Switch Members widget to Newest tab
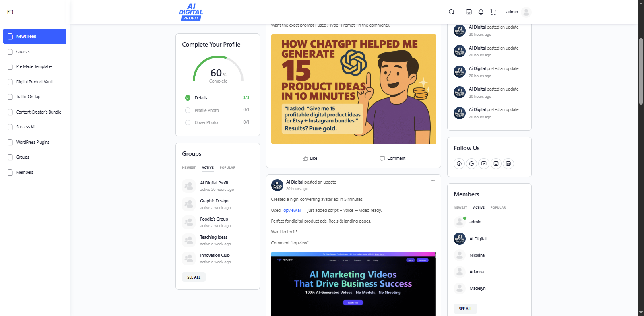Screen dimensions: 644x316 (460, 207)
